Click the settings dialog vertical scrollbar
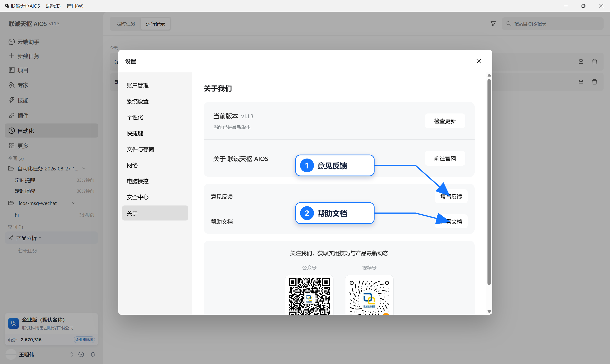This screenshot has width=610, height=364. [489, 182]
